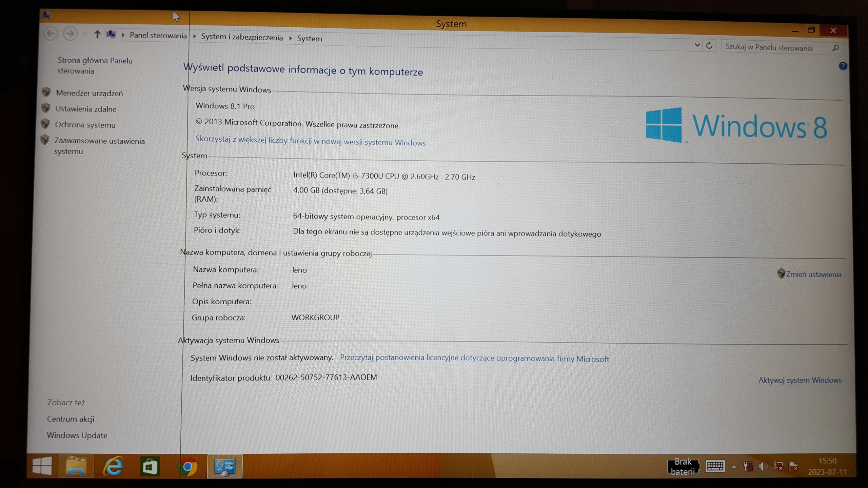Open Menedżer urządzeń link

[89, 93]
